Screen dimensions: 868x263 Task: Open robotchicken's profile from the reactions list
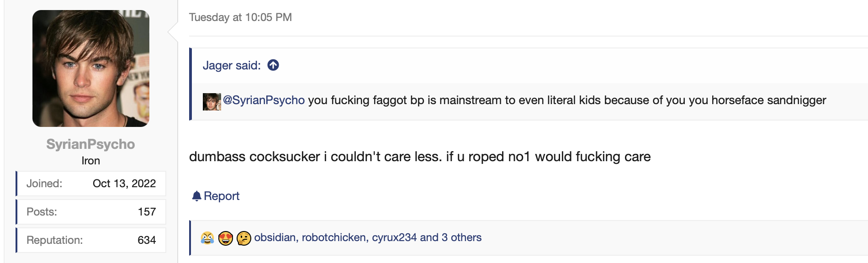(334, 237)
